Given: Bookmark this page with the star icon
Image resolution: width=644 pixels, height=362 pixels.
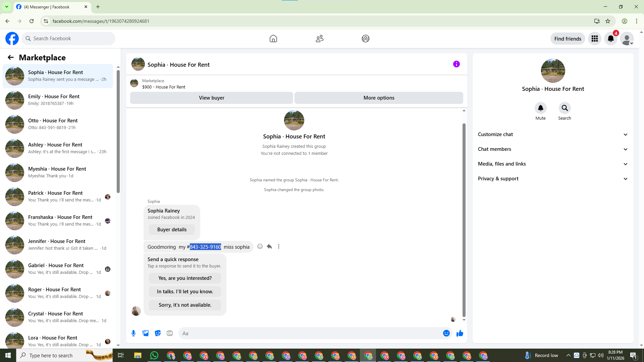Looking at the screenshot, I should tap(608, 21).
